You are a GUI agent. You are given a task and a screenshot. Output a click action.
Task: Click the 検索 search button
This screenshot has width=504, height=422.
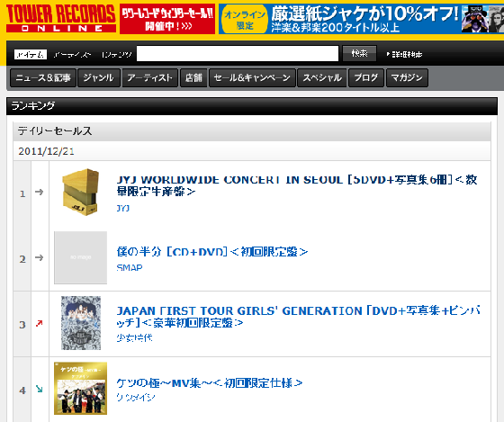(x=359, y=53)
